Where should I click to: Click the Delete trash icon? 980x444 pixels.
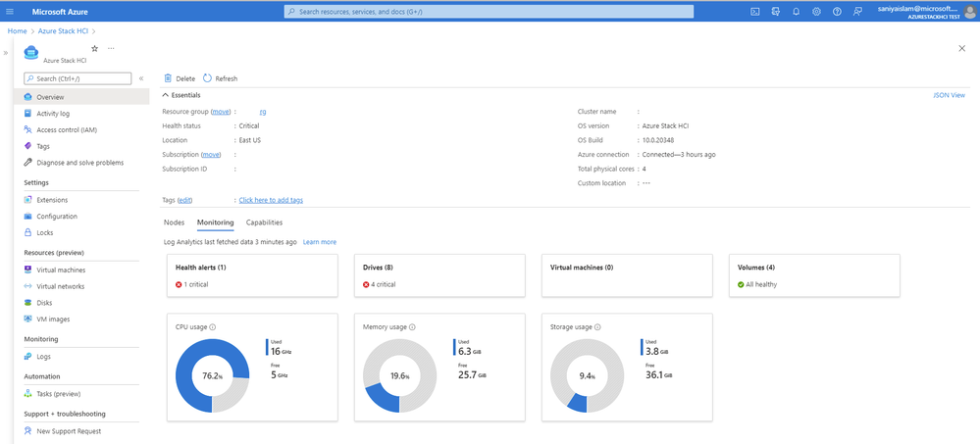click(168, 78)
